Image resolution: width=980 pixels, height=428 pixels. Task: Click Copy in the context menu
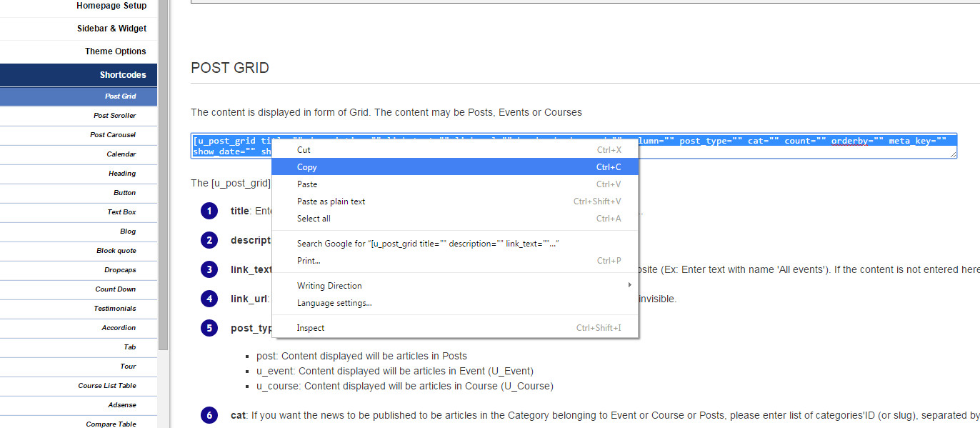[x=307, y=167]
